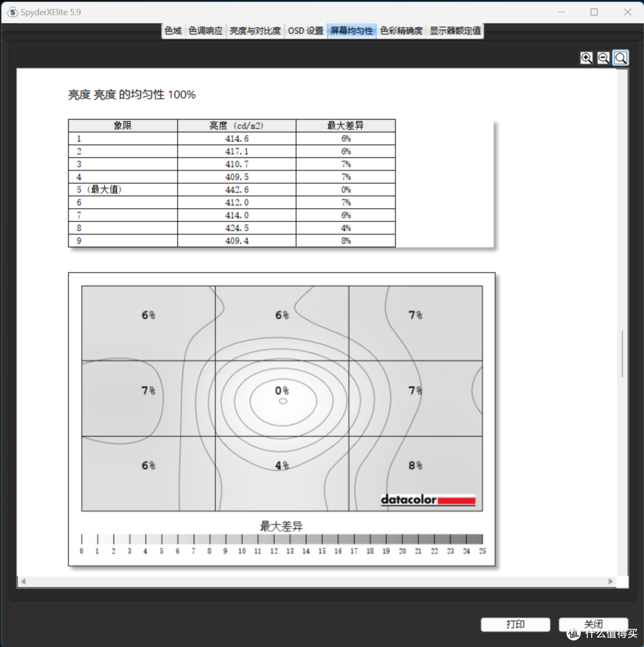Screen dimensions: 644x647
Task: Click the 424.5 brightness value
Action: [x=237, y=228]
